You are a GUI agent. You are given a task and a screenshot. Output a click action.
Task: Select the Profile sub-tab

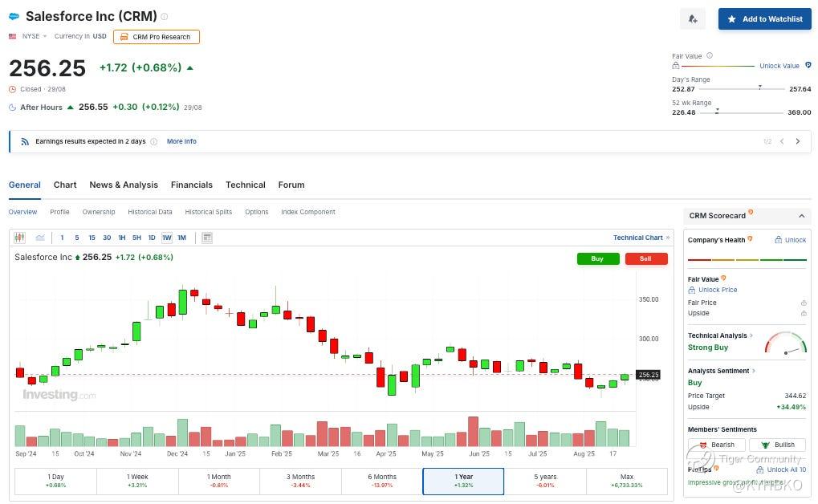point(59,212)
